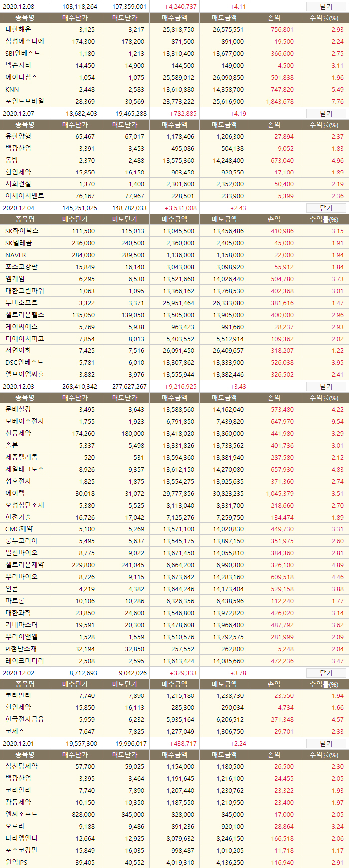349x868 pixels.
Task: Click the 닫기 button for 2020.12.04
Action: coord(326,208)
